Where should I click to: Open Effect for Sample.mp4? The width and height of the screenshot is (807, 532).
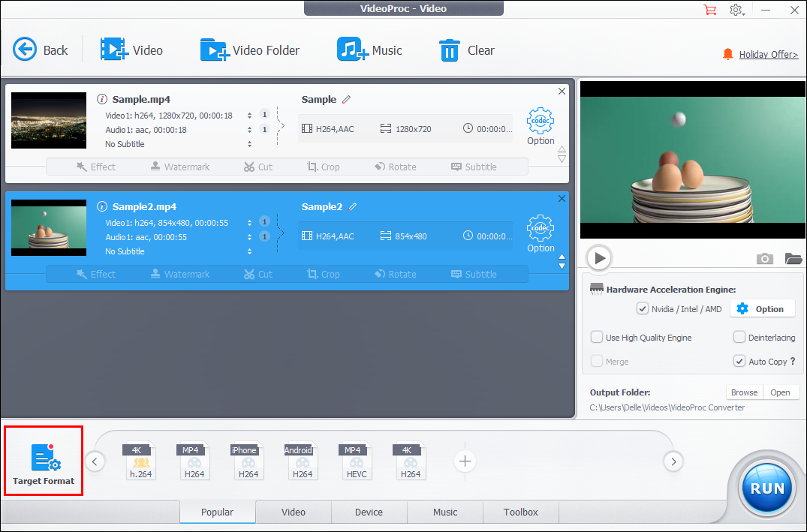coord(96,167)
